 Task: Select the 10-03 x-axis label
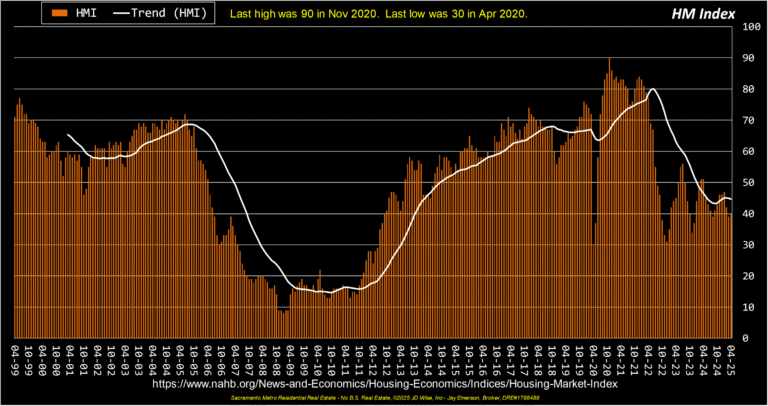tap(140, 359)
